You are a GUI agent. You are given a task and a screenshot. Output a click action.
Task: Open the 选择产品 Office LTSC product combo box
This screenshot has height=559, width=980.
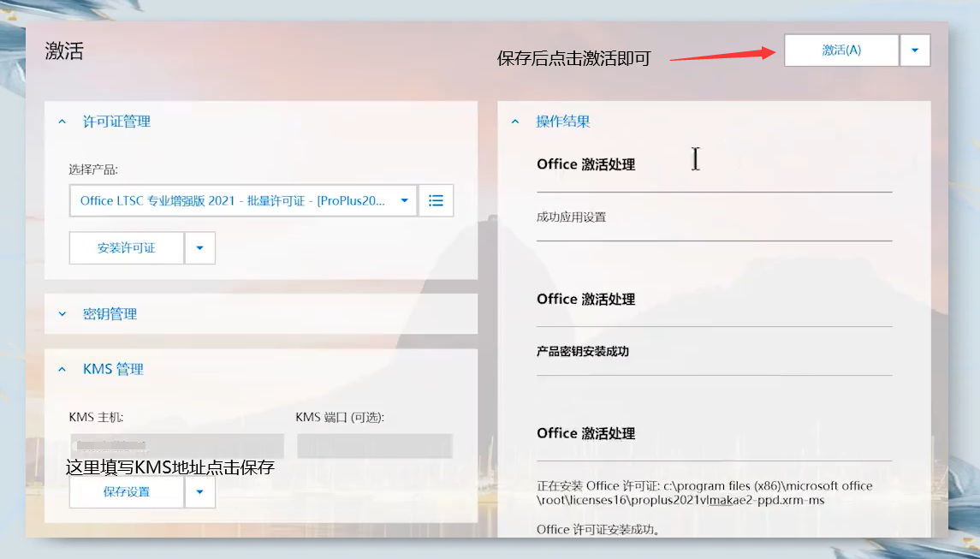(243, 200)
